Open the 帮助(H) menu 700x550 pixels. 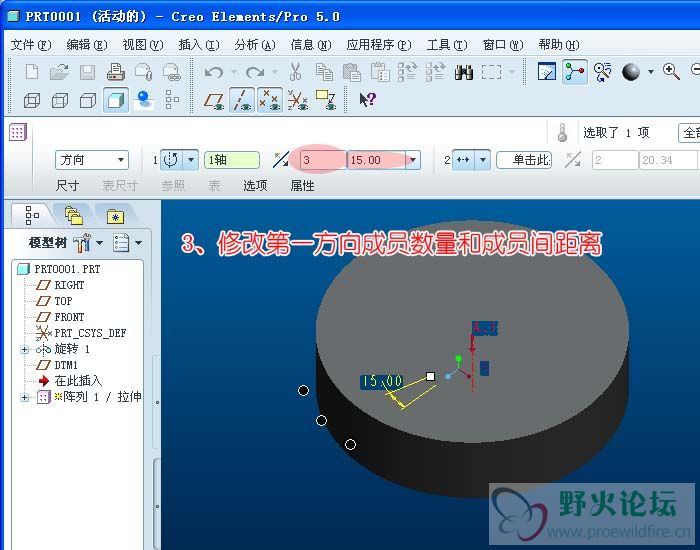[x=558, y=45]
